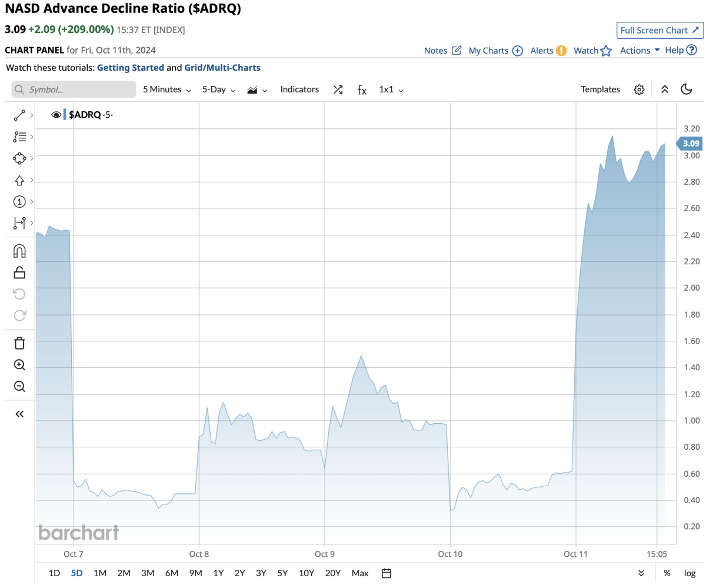This screenshot has width=706, height=588.
Task: Open chart settings gear icon
Action: (x=639, y=89)
